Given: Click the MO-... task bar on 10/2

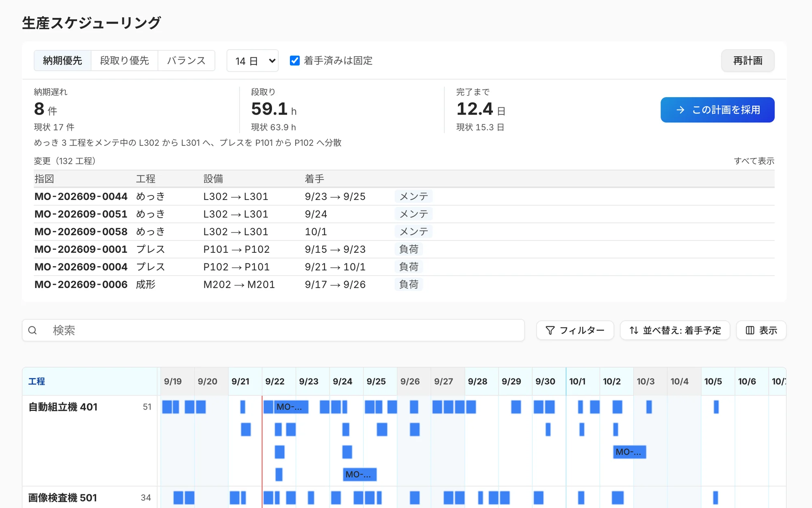Looking at the screenshot, I should coord(629,452).
